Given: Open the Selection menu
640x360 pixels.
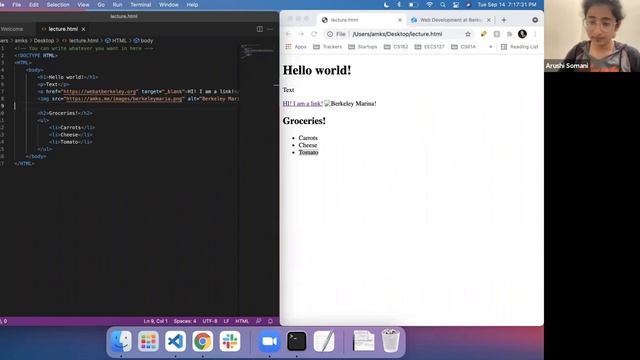Looking at the screenshot, I should (x=58, y=5).
